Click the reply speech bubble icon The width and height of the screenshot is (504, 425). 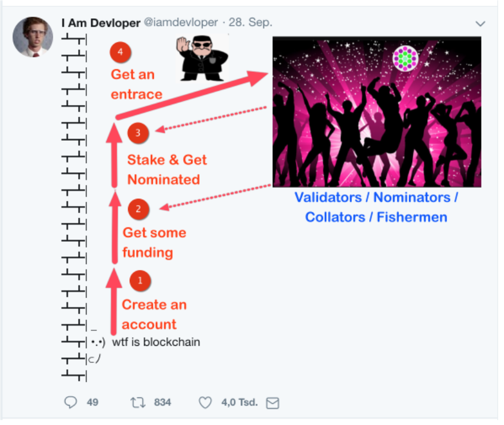tap(71, 403)
